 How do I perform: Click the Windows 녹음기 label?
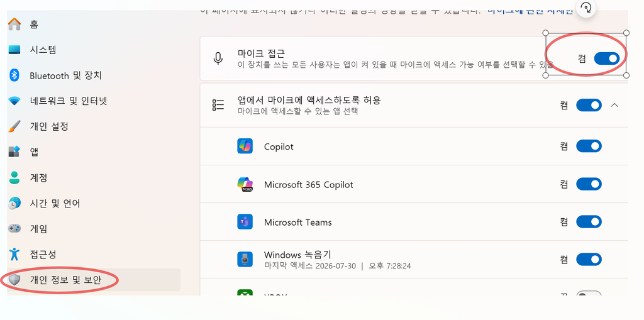[x=297, y=255]
